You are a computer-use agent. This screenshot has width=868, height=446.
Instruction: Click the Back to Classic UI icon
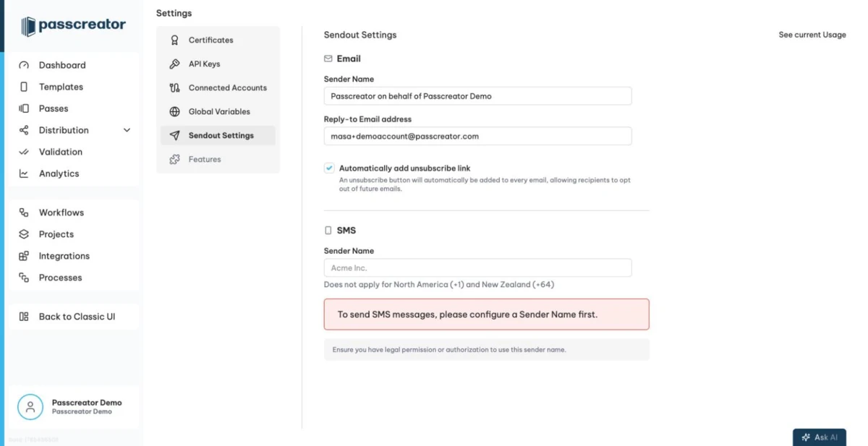pyautogui.click(x=24, y=317)
